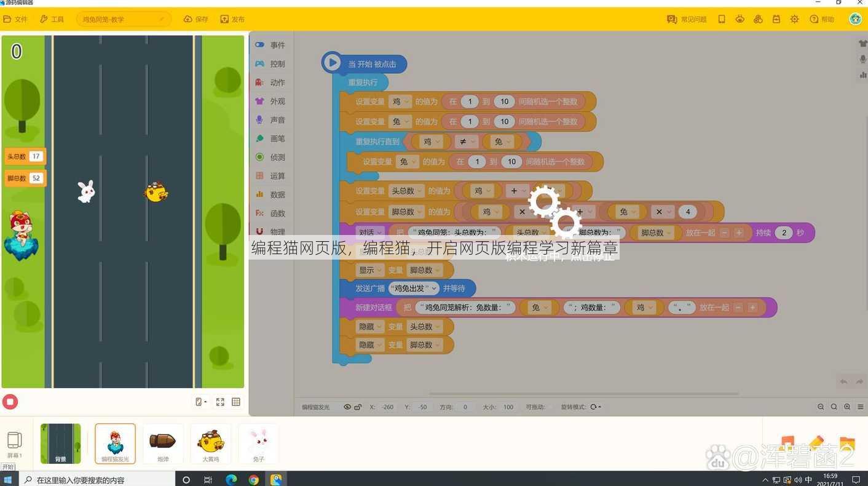868x486 pixels.
Task: Open the screen orientation switcher below the stage
Action: (x=200, y=402)
